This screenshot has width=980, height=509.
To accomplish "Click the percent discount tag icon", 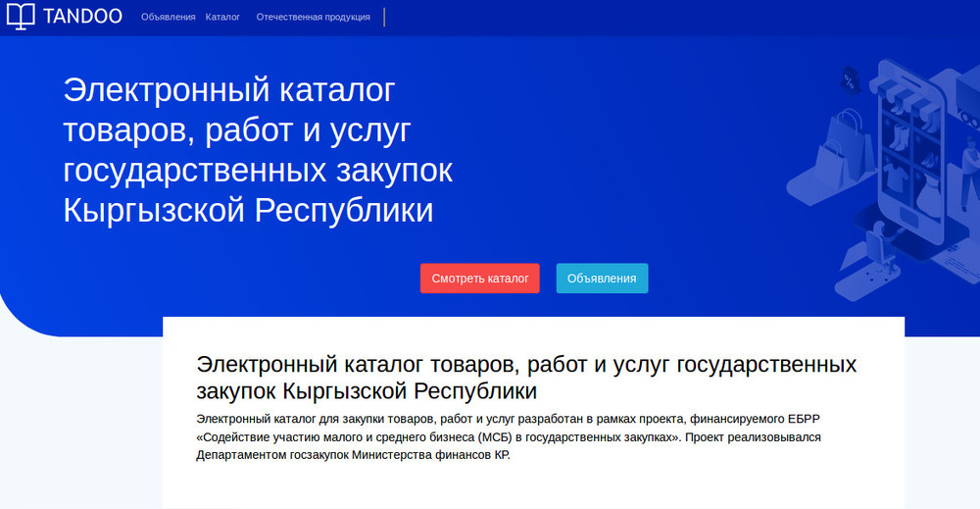I will pyautogui.click(x=849, y=80).
